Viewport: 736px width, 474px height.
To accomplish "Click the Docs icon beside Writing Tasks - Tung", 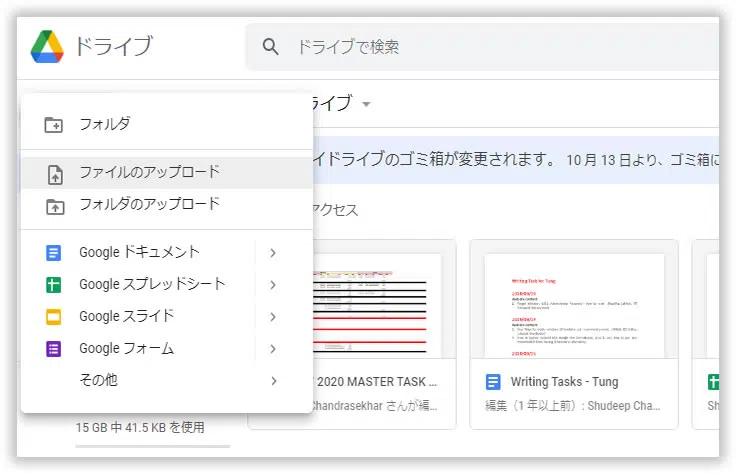I will click(493, 382).
